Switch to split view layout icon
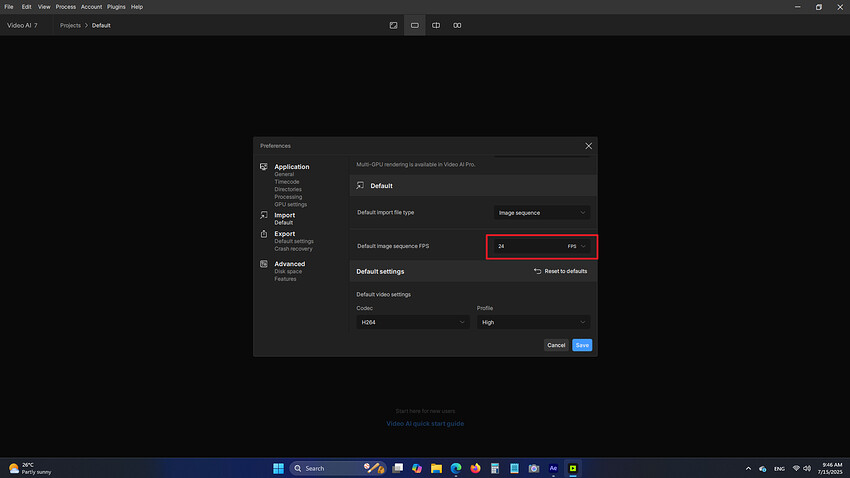850x478 pixels. (436, 25)
